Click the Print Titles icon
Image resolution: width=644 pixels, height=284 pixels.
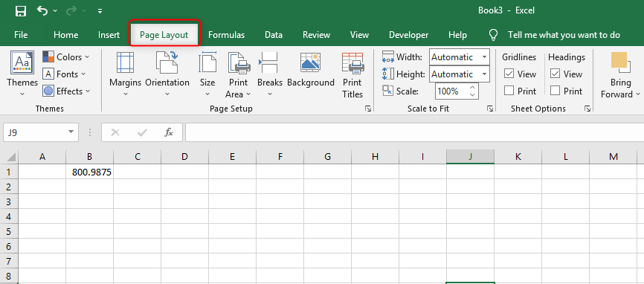352,62
